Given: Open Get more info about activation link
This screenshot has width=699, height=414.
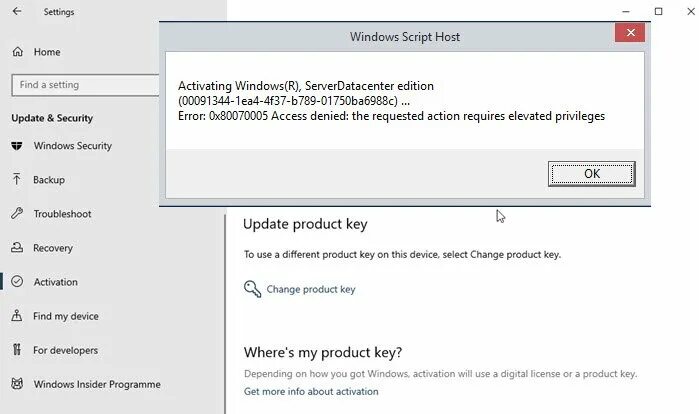Looking at the screenshot, I should coord(311,391).
